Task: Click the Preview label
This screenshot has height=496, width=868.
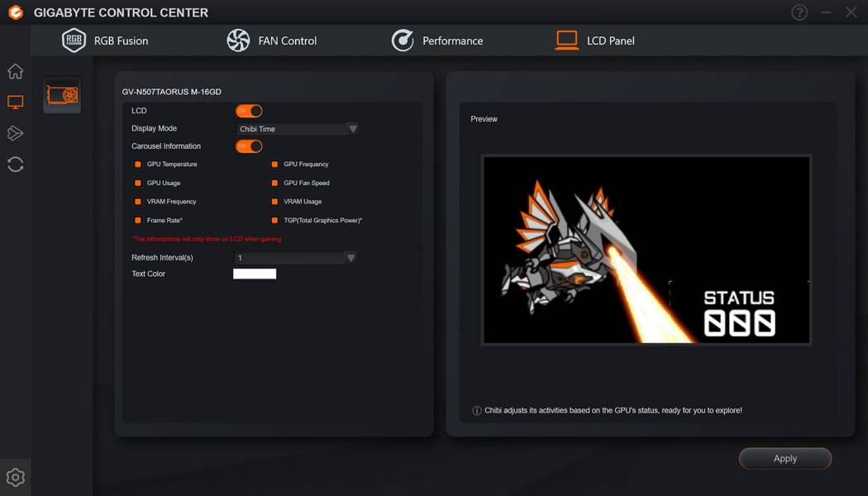Action: pos(484,119)
